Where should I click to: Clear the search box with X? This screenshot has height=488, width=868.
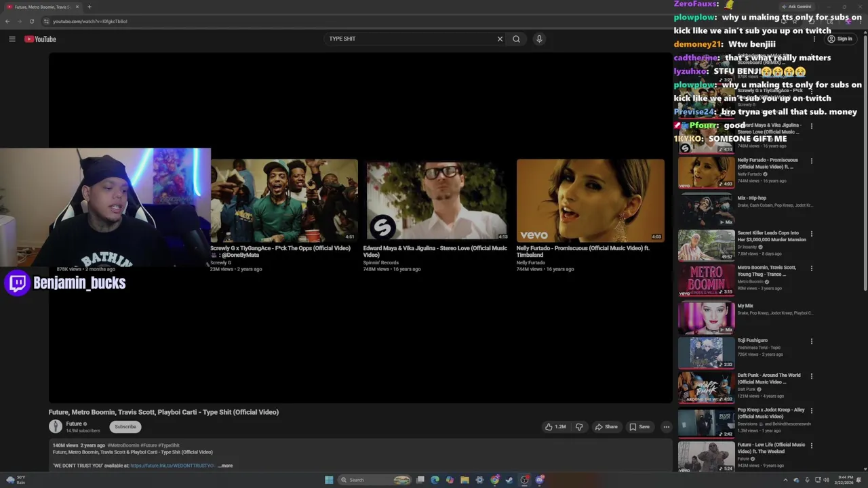pyautogui.click(x=500, y=39)
